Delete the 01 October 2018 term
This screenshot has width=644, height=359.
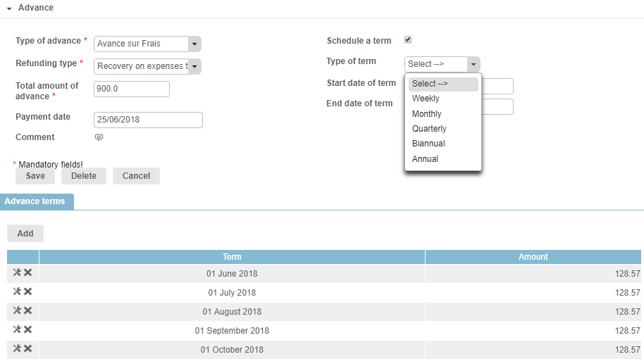point(28,348)
